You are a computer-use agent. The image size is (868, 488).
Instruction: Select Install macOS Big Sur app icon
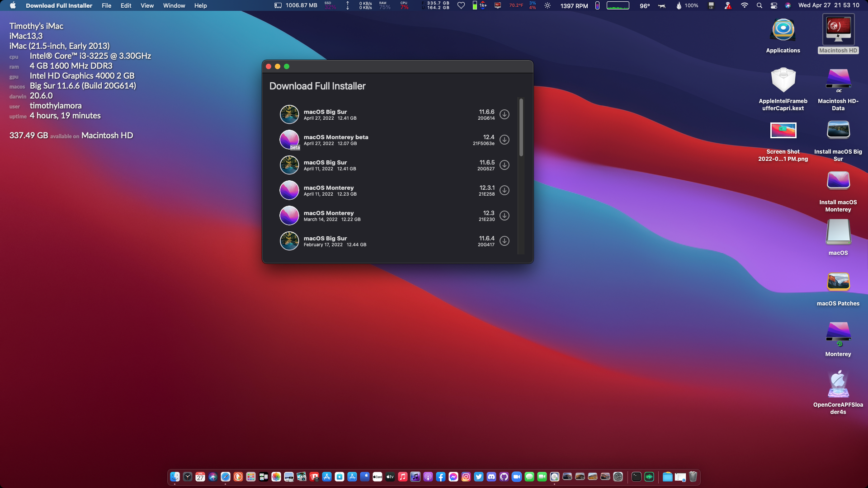click(838, 131)
